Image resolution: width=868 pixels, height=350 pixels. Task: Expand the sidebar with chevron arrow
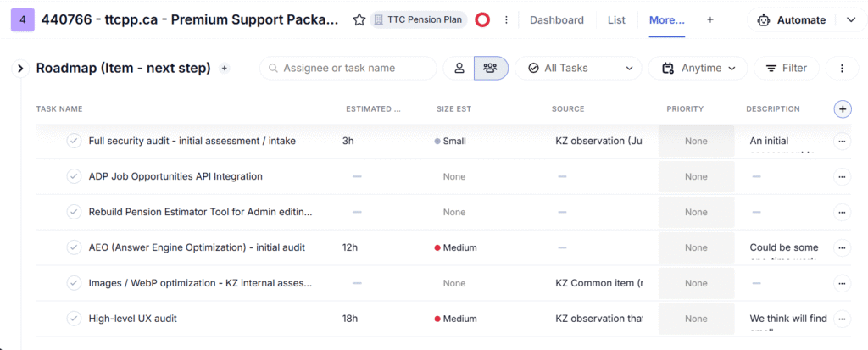tap(20, 69)
